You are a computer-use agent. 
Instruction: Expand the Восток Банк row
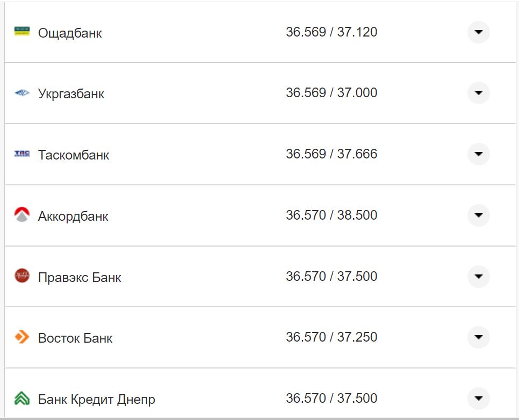pos(478,337)
